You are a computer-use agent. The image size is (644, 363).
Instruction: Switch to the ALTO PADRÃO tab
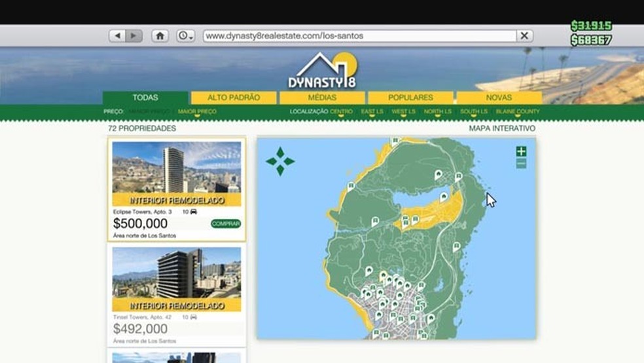(x=234, y=98)
